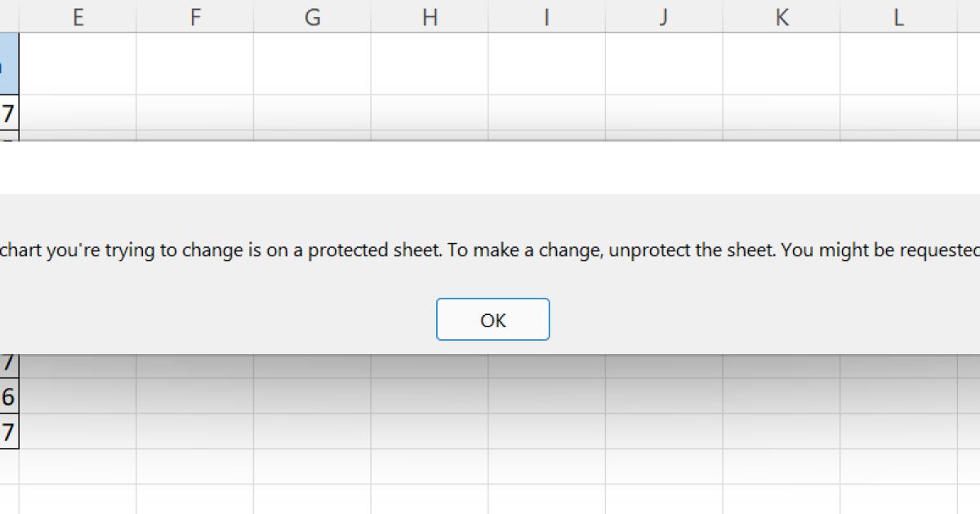
Task: Select the column G cell in the tall top row
Action: pos(312,64)
